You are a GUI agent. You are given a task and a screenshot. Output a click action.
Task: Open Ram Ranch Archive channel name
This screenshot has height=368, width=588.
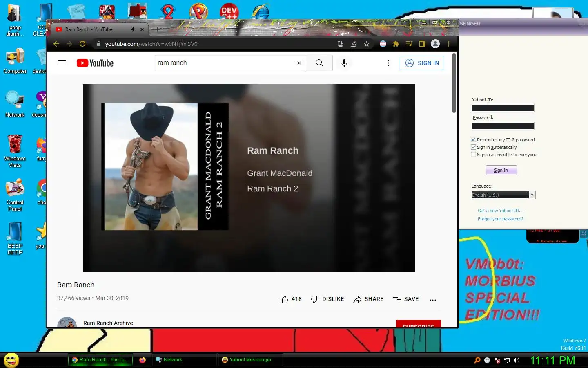pyautogui.click(x=108, y=323)
